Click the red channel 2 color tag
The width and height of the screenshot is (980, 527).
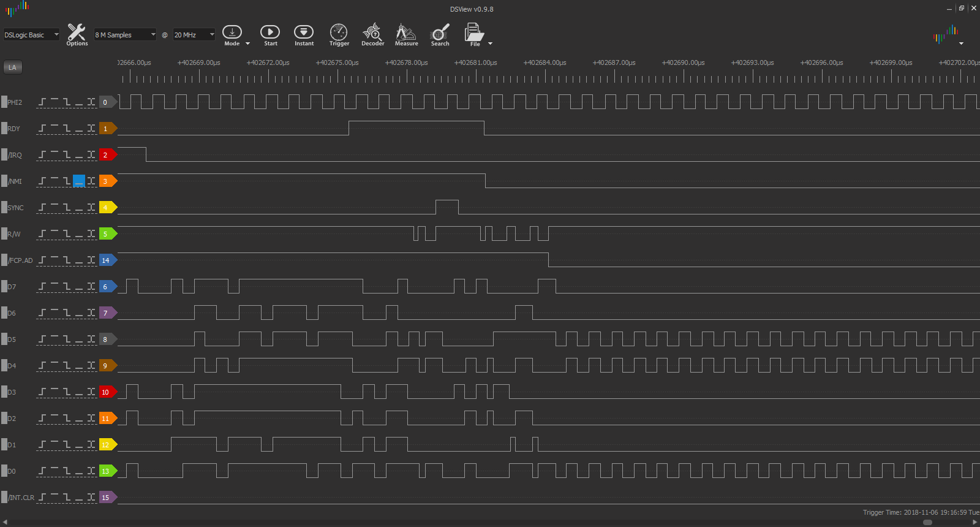coord(107,155)
